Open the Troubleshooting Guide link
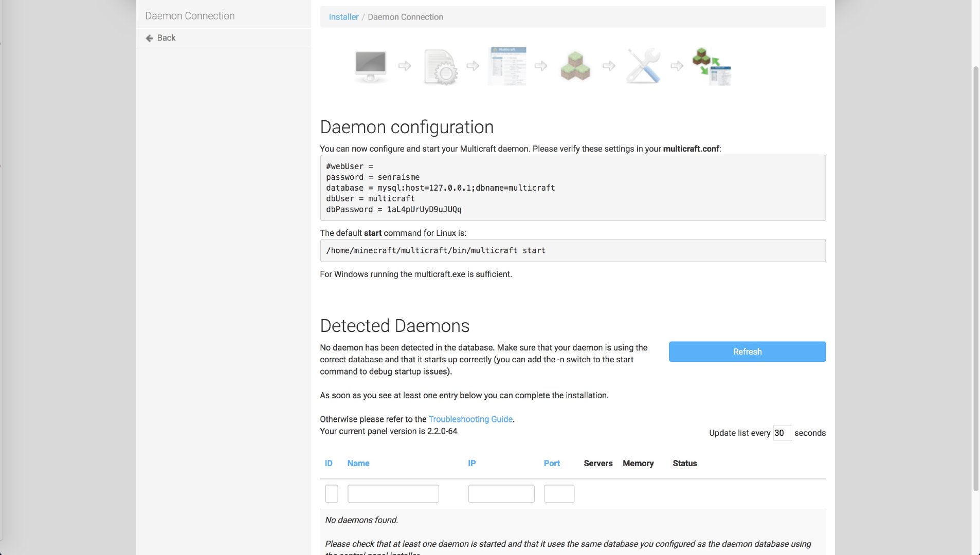 (470, 419)
